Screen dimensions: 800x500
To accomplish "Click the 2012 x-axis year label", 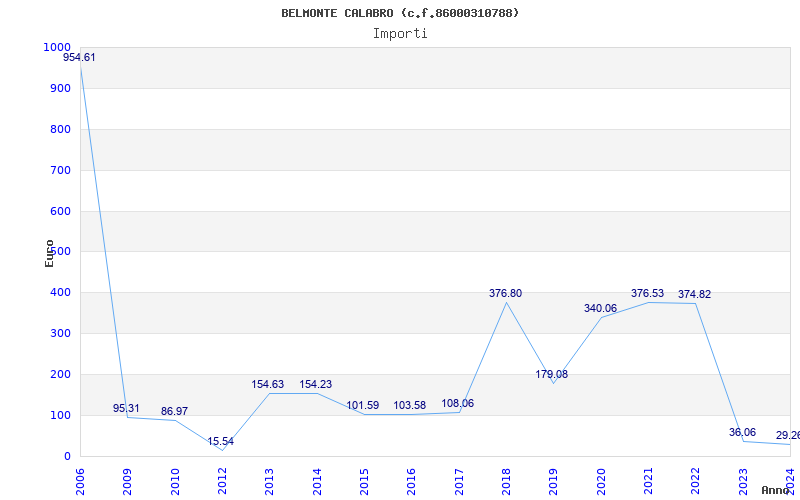I will pyautogui.click(x=222, y=482).
